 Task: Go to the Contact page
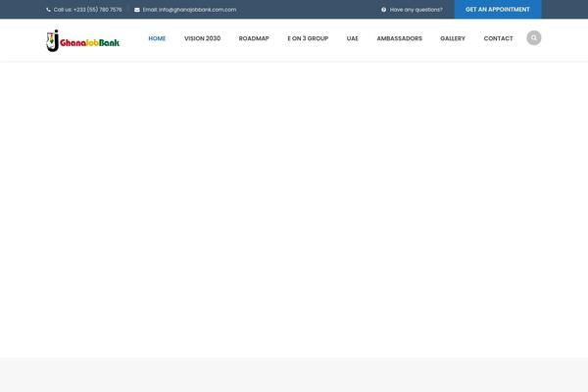[x=498, y=38]
